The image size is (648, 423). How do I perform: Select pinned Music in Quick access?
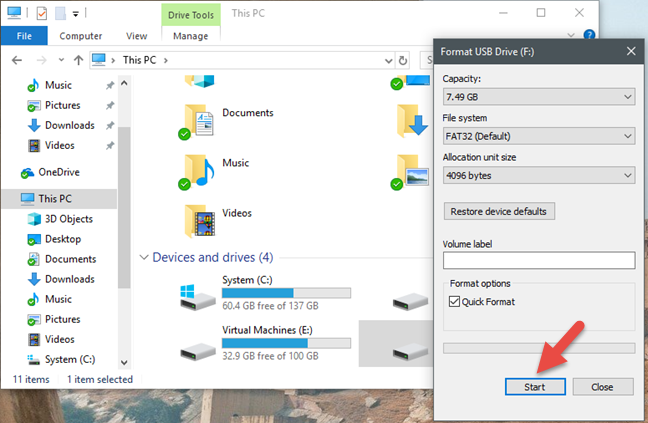point(58,85)
